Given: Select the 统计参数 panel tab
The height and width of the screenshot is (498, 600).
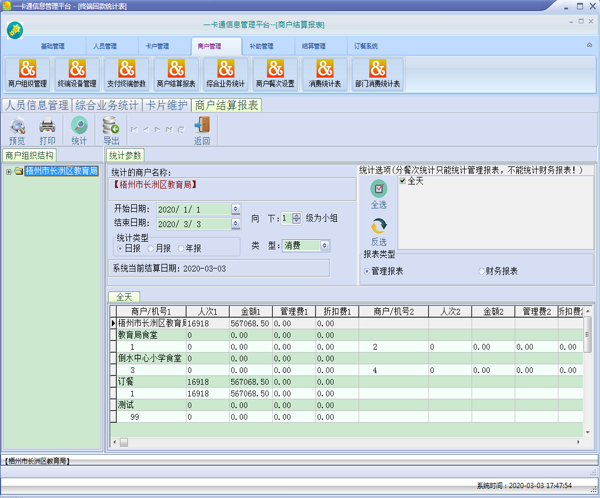Looking at the screenshot, I should pos(125,155).
